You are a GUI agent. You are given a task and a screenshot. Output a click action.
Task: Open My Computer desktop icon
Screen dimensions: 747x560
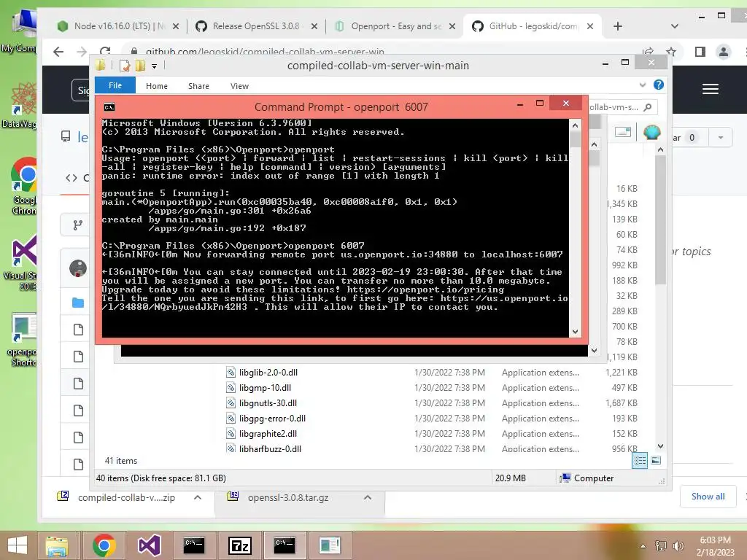click(19, 31)
